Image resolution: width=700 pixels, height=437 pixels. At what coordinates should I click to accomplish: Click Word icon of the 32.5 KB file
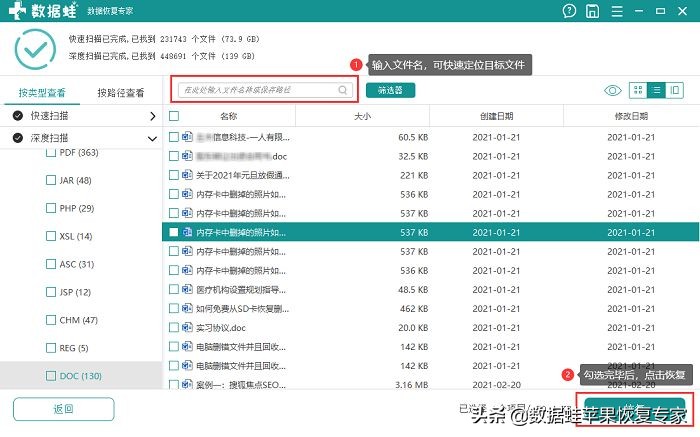point(187,156)
